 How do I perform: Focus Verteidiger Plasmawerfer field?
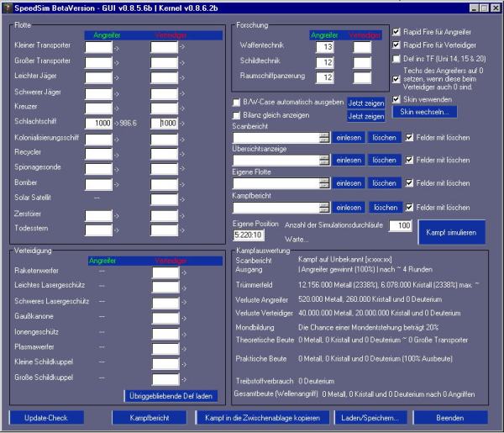pyautogui.click(x=165, y=349)
